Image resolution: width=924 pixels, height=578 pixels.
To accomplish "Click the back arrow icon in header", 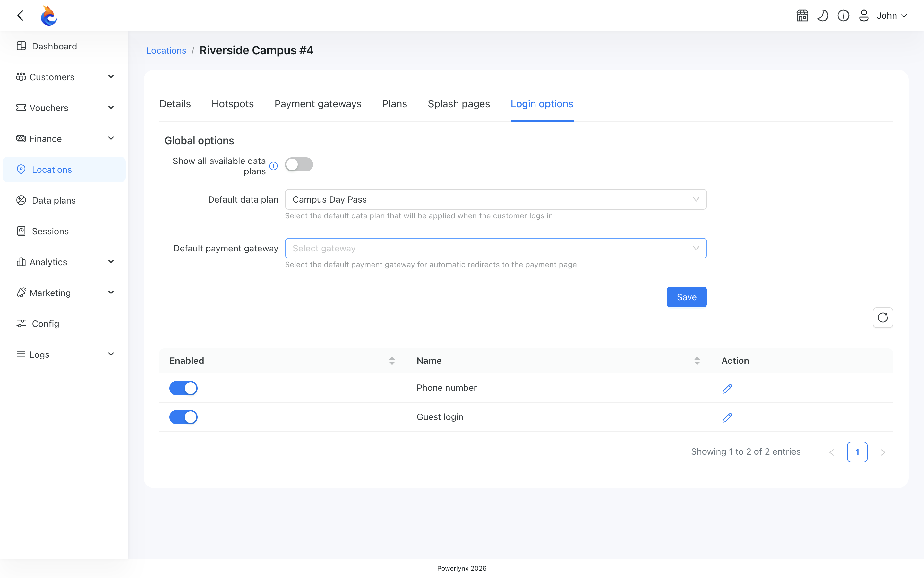I will [21, 16].
